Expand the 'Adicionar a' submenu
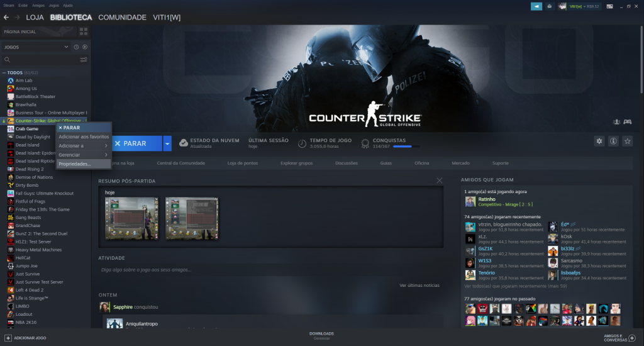644x346 pixels. click(x=84, y=146)
